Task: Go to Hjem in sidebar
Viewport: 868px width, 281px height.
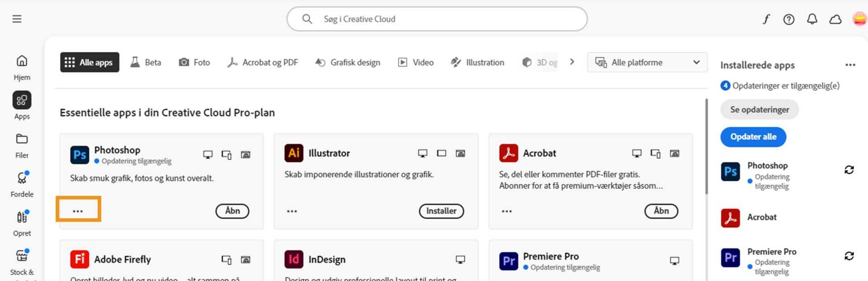Action: click(22, 68)
